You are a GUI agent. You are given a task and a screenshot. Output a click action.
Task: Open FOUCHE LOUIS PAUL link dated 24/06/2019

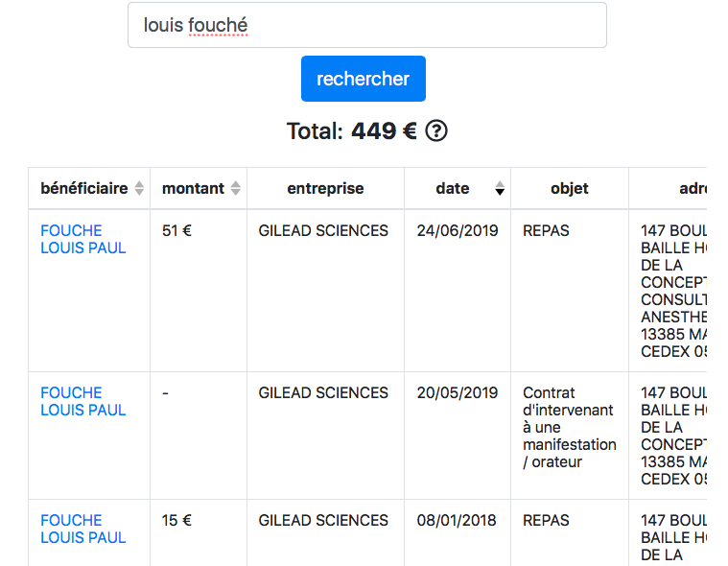[83, 239]
